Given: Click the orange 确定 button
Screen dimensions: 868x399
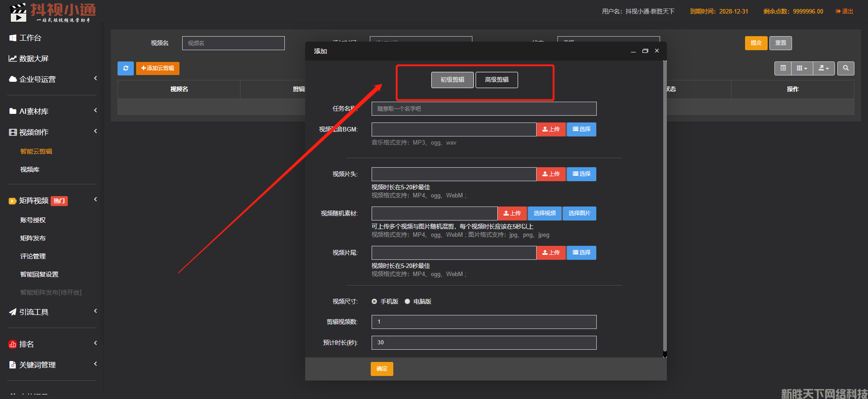Looking at the screenshot, I should 382,369.
